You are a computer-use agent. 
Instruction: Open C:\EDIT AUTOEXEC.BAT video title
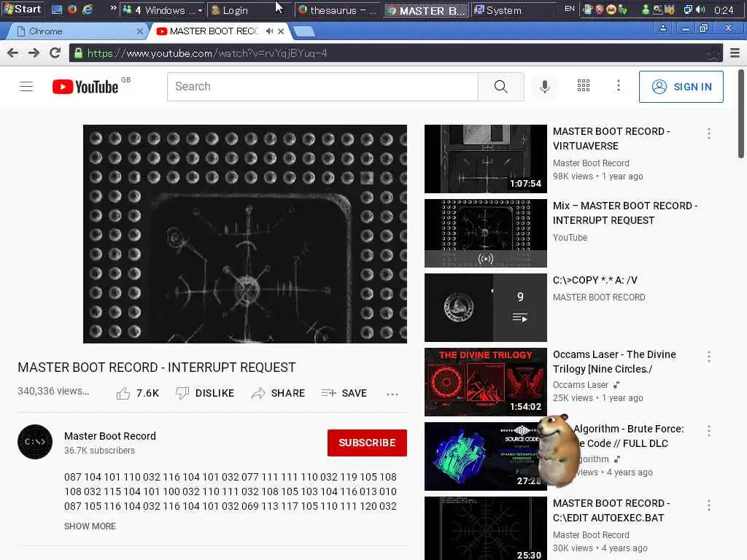[x=611, y=510]
